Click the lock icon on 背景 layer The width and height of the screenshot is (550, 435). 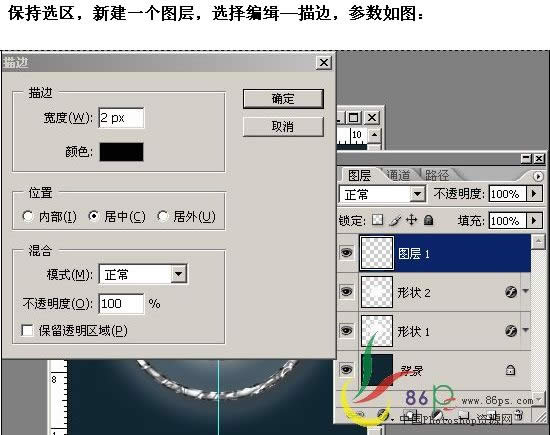coord(510,370)
